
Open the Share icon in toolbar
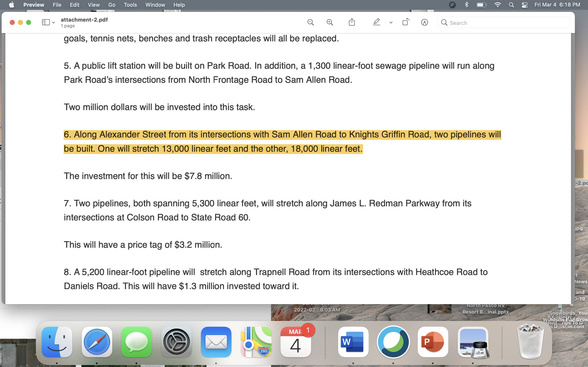coord(352,23)
